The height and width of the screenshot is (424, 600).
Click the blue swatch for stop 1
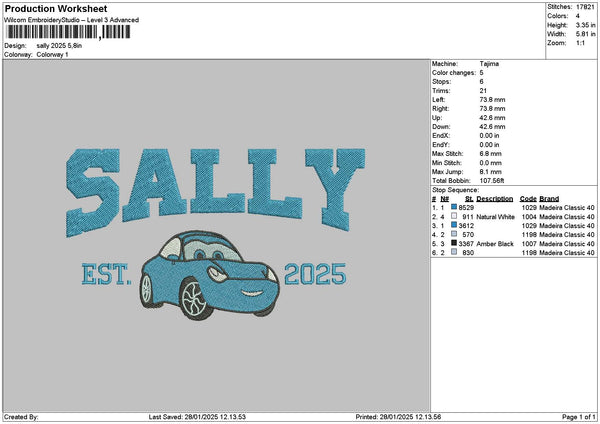[x=455, y=207]
